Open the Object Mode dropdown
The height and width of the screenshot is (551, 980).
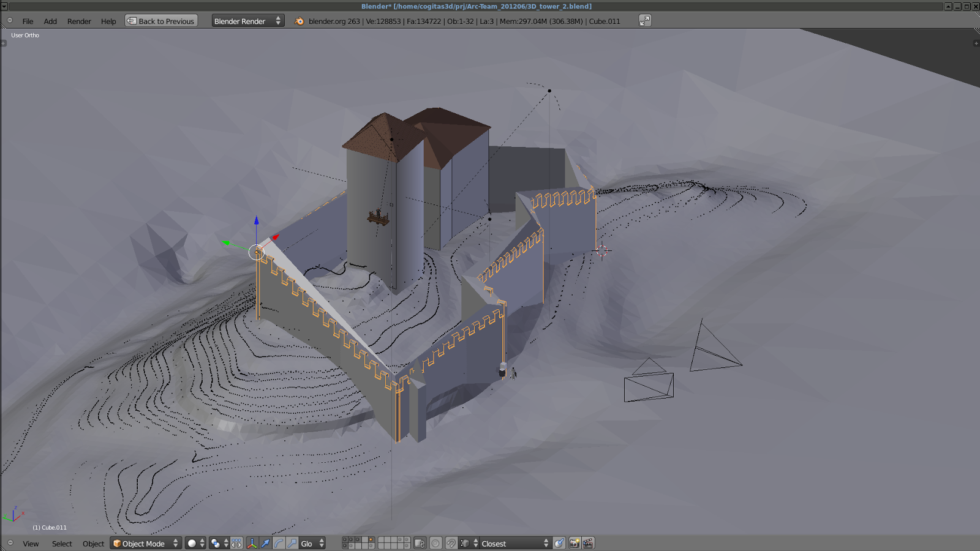[x=145, y=543]
